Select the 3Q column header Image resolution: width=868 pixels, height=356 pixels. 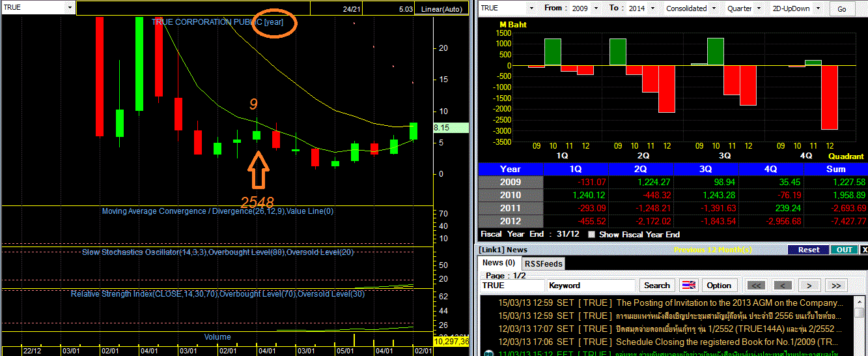[706, 169]
